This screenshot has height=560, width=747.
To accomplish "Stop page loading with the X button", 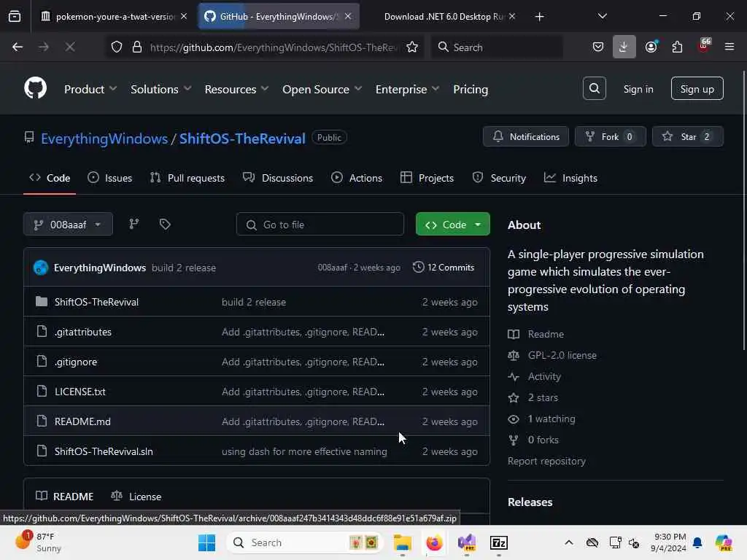I will [x=70, y=47].
